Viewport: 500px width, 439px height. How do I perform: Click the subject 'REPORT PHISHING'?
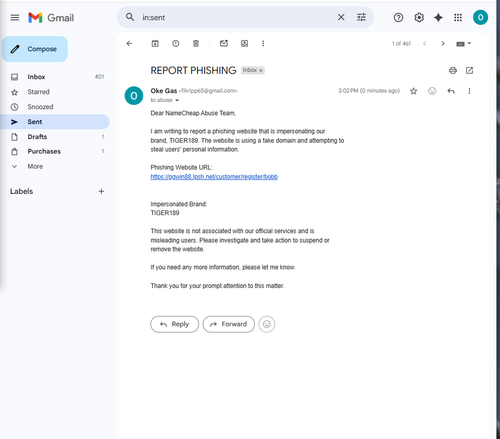(x=193, y=70)
